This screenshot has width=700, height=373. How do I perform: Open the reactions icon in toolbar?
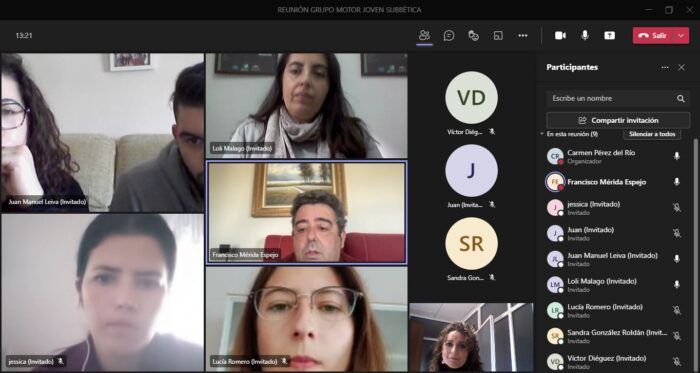tap(474, 36)
